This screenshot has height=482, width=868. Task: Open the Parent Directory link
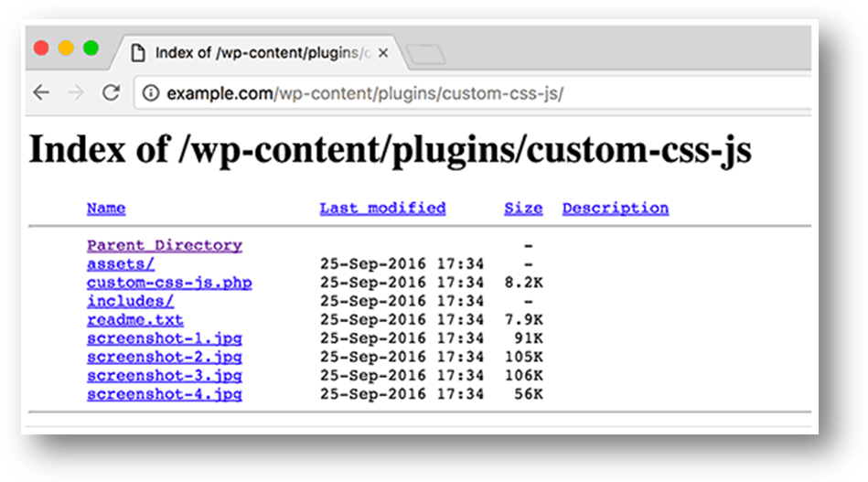click(x=165, y=245)
